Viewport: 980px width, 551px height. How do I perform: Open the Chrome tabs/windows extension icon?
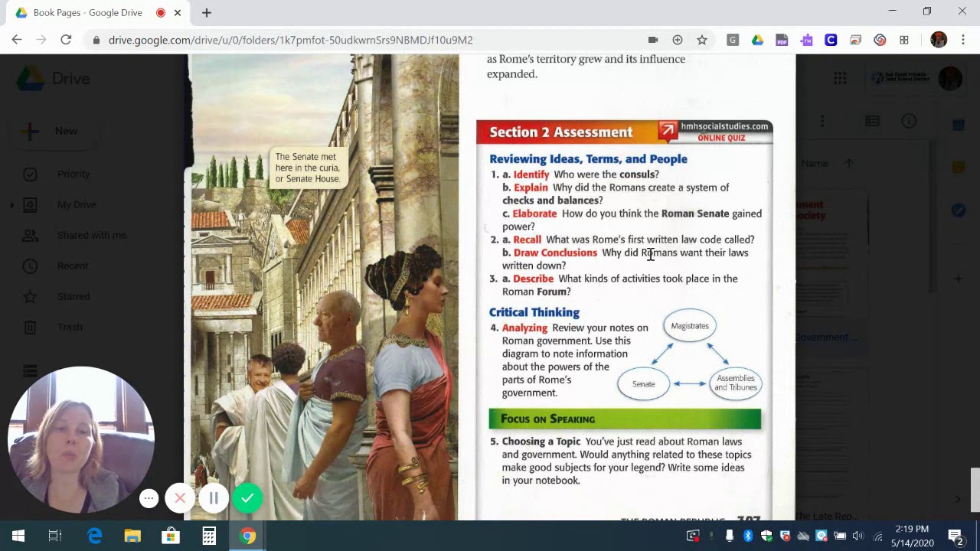855,40
